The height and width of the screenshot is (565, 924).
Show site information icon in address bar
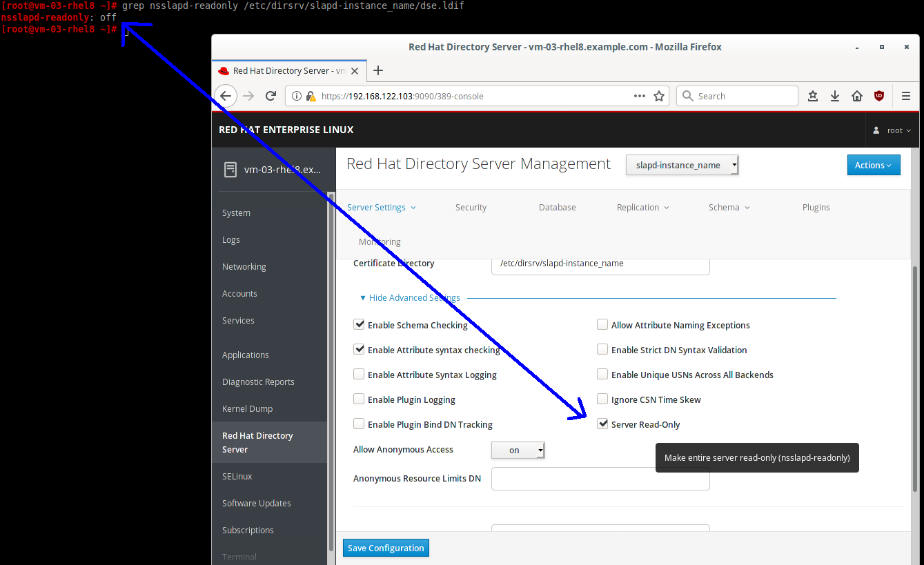click(x=297, y=97)
